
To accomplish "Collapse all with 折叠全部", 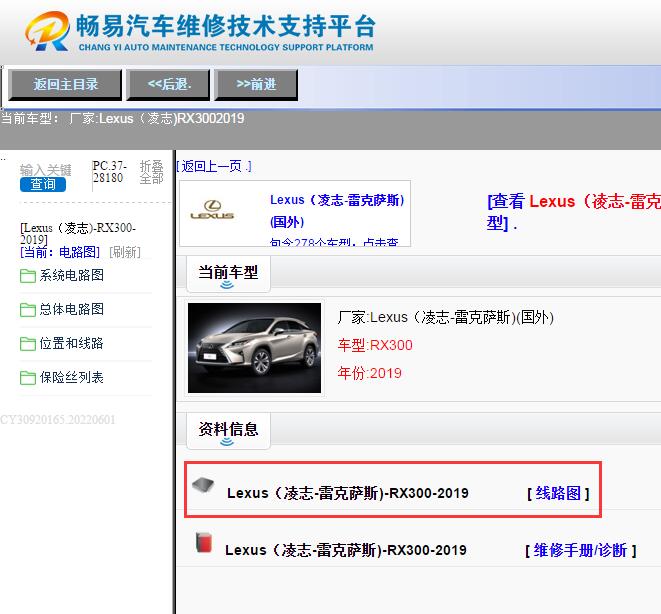I will [151, 172].
